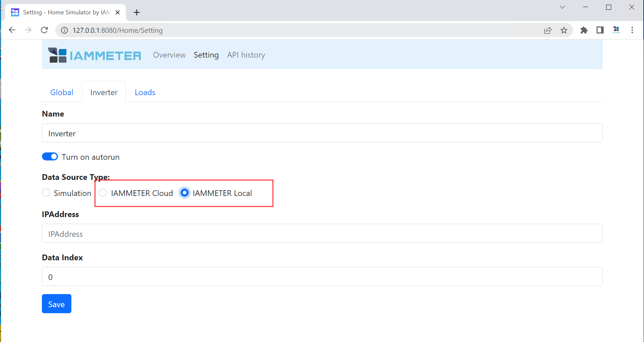Viewport: 644px width, 342px height.
Task: Disable the Turn on autorun switch
Action: pos(50,157)
